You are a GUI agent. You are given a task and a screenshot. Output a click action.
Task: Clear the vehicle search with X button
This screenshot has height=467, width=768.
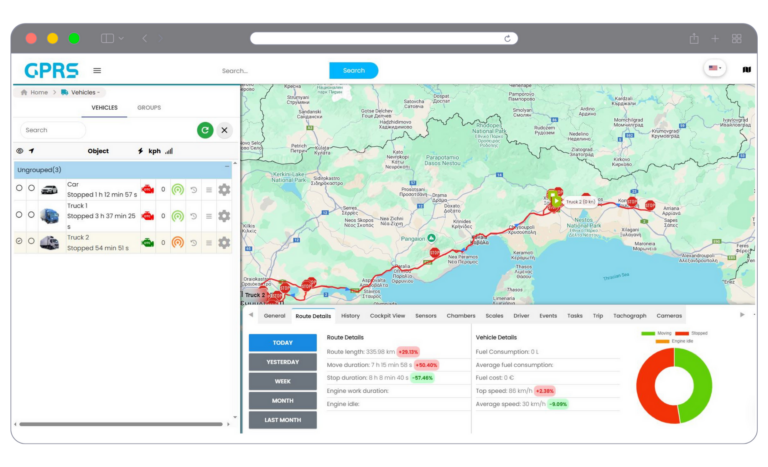coord(225,130)
